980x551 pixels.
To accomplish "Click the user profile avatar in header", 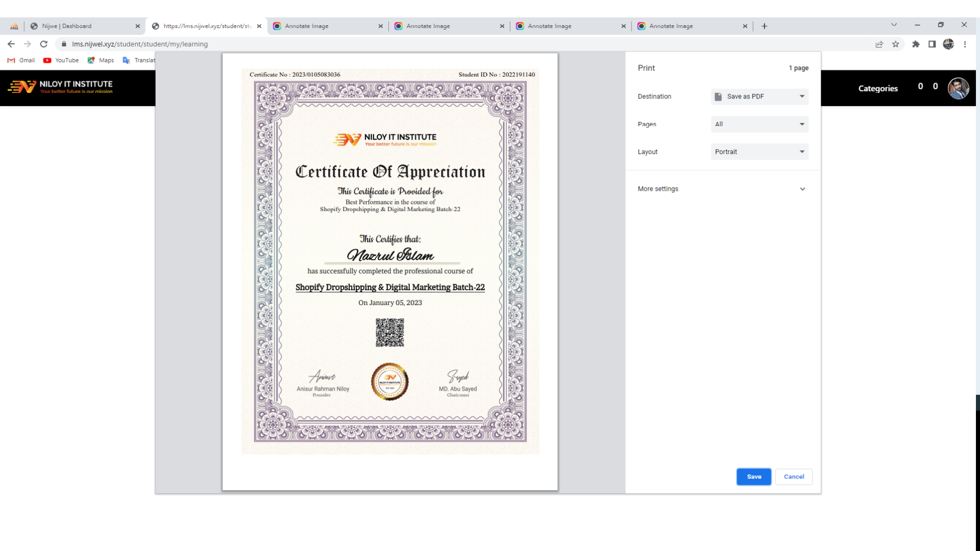I will point(958,88).
